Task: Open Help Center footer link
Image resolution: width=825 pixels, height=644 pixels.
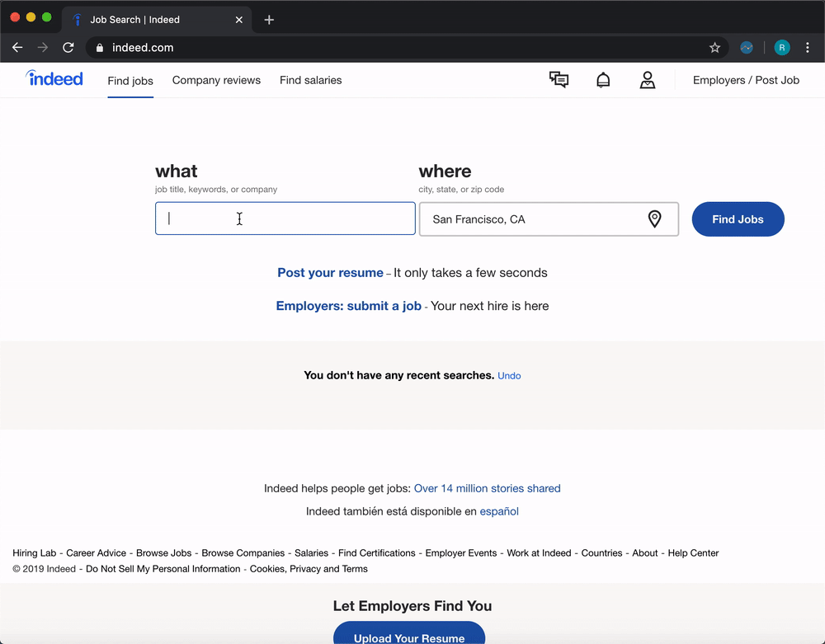Action: click(693, 553)
